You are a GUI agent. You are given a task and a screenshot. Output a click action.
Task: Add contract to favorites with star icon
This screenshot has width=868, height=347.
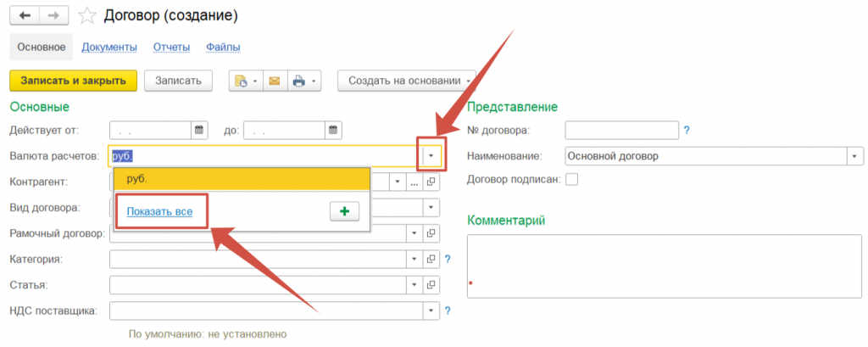click(86, 15)
